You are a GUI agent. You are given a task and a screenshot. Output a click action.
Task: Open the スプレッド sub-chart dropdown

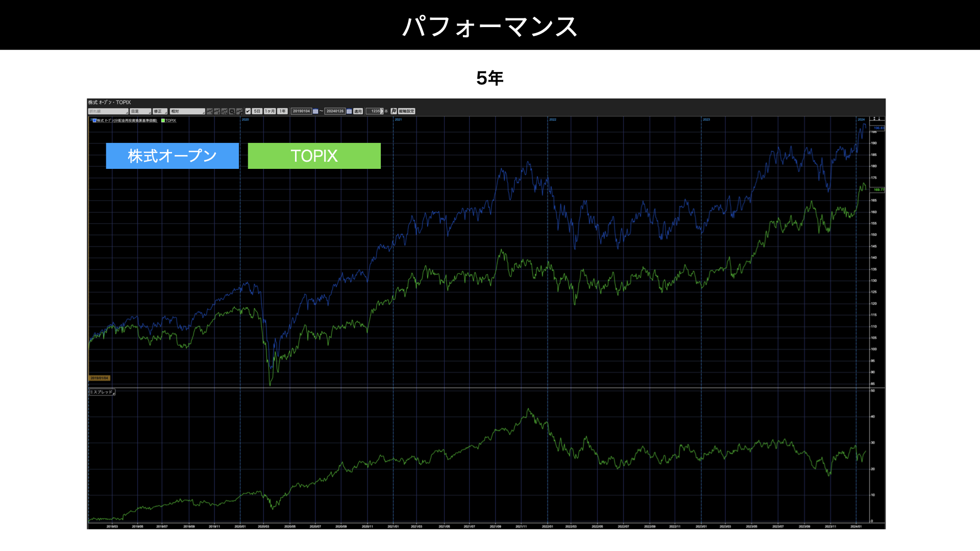click(x=102, y=392)
